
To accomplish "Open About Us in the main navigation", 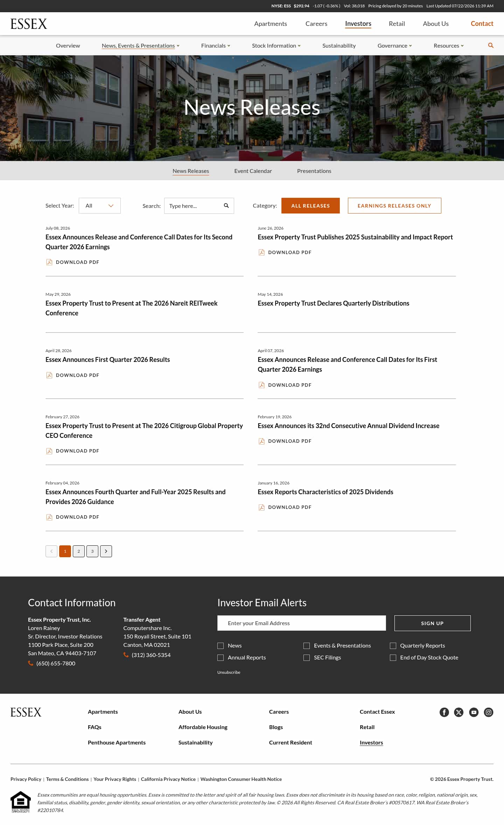I will [x=436, y=24].
